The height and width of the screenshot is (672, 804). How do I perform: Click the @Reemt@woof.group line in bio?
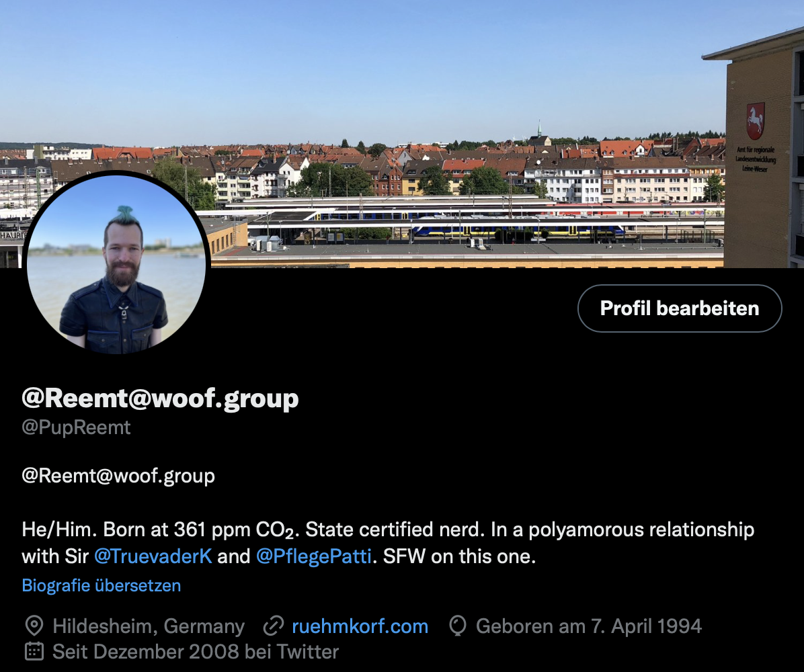118,476
